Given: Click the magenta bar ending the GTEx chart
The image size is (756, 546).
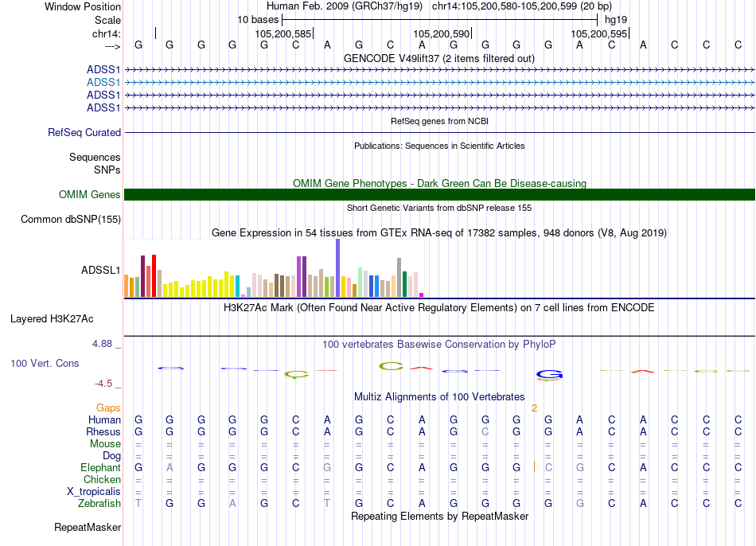Looking at the screenshot, I should (x=422, y=294).
